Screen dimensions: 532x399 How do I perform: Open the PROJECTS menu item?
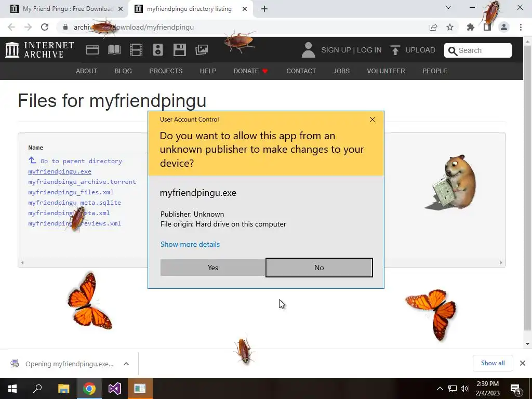coord(166,71)
